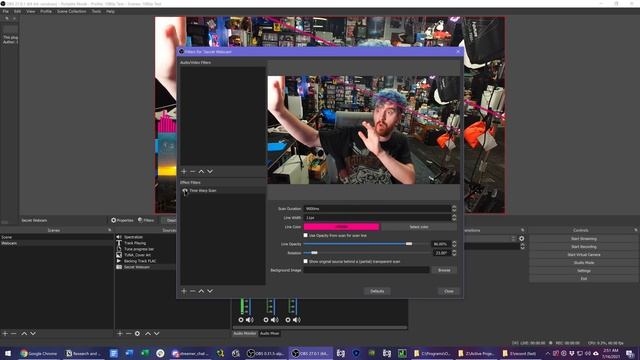Decrease Line Width with the down stepper
The width and height of the screenshot is (640, 360).
[454, 220]
